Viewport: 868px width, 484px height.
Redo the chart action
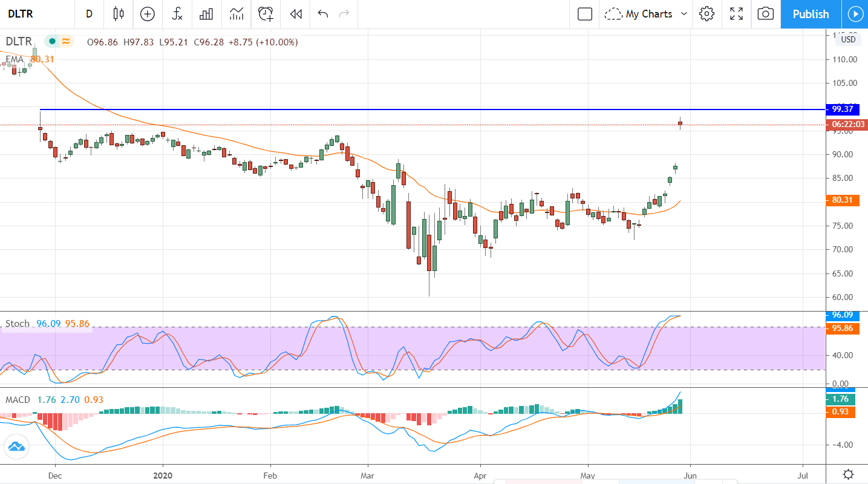pyautogui.click(x=344, y=14)
